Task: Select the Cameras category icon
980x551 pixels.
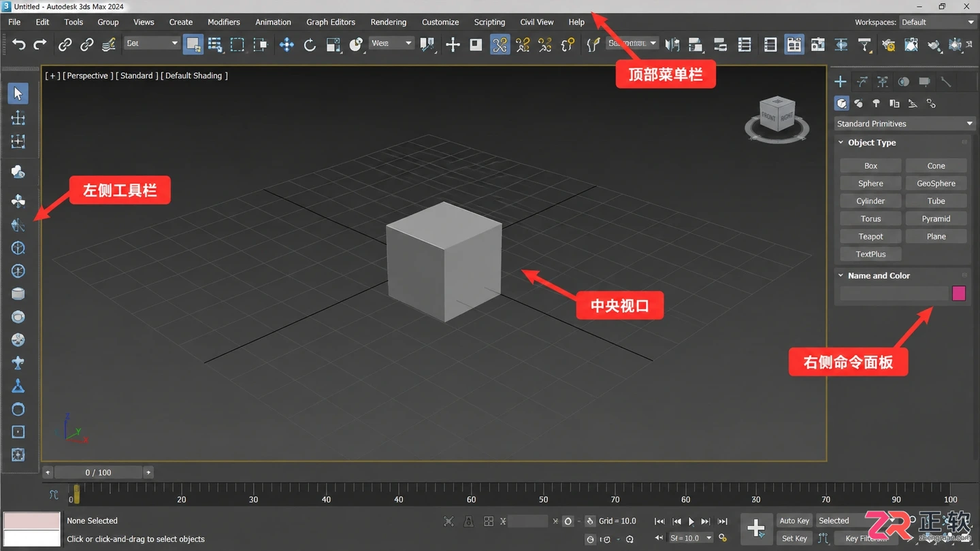Action: (x=894, y=103)
